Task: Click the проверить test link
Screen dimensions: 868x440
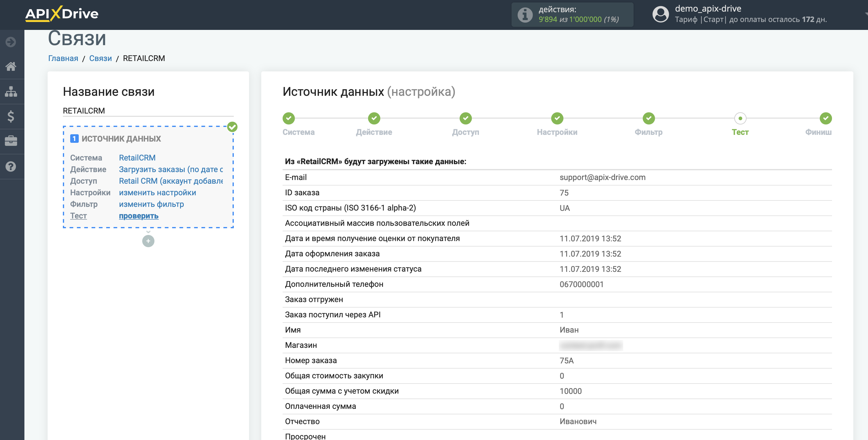Action: coord(139,216)
